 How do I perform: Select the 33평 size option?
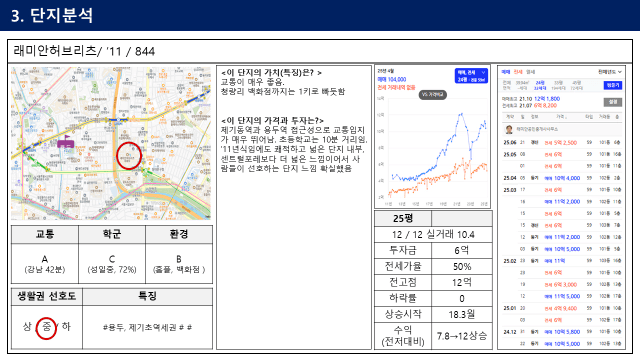[x=558, y=85]
